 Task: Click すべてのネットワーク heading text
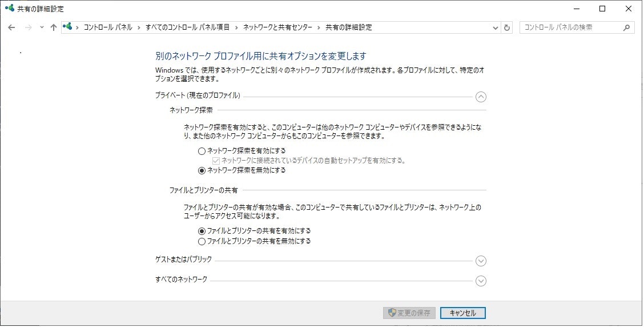coord(181,280)
